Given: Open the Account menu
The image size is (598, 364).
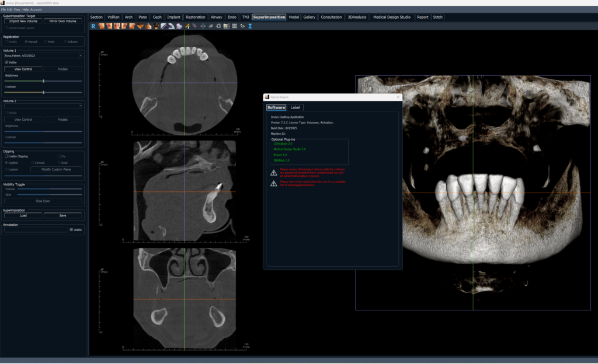Looking at the screenshot, I should pos(36,9).
